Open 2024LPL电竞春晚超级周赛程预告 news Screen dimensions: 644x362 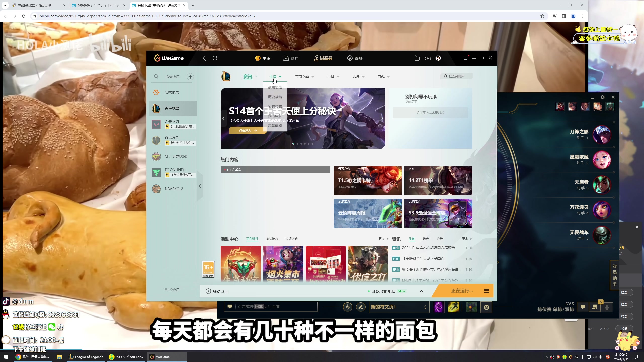click(x=428, y=248)
